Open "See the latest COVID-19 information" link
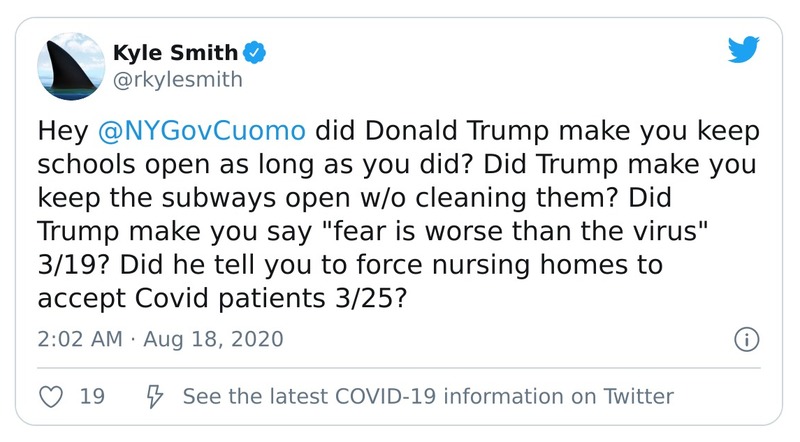The width and height of the screenshot is (800, 442). 428,396
